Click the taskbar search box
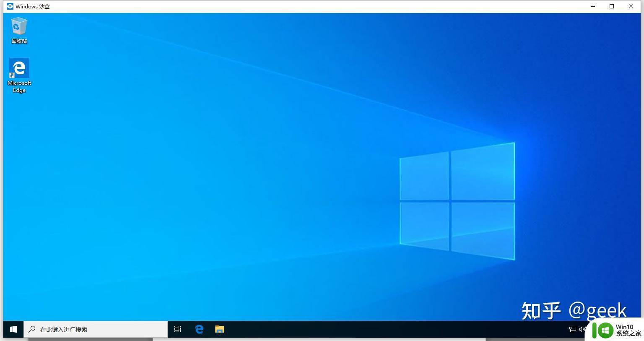644x341 pixels. coord(96,329)
